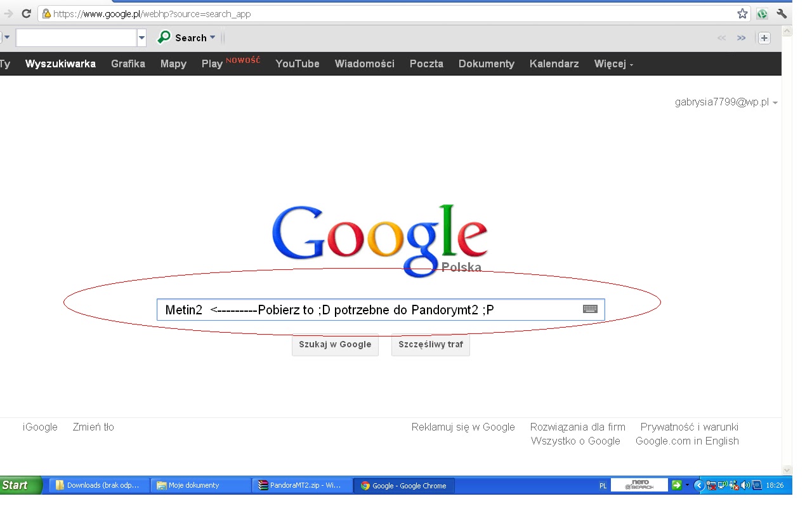Image resolution: width=812 pixels, height=508 pixels.
Task: Click the PL language indicator
Action: (x=603, y=486)
